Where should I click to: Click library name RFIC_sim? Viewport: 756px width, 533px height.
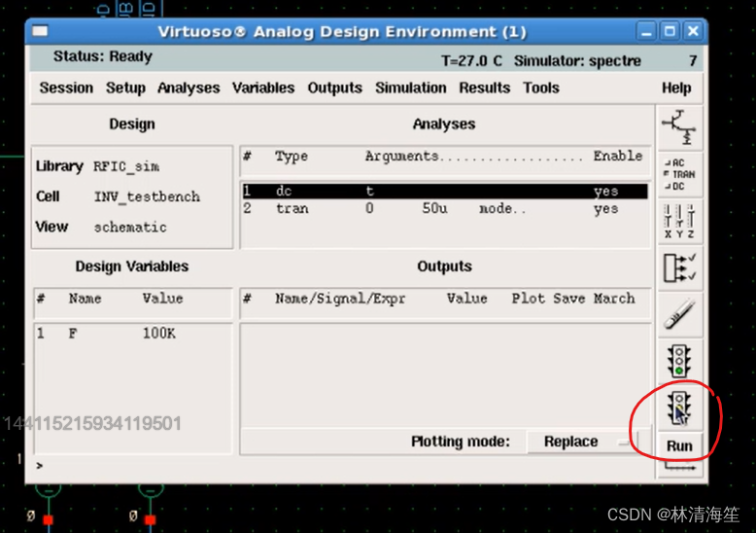tap(126, 166)
